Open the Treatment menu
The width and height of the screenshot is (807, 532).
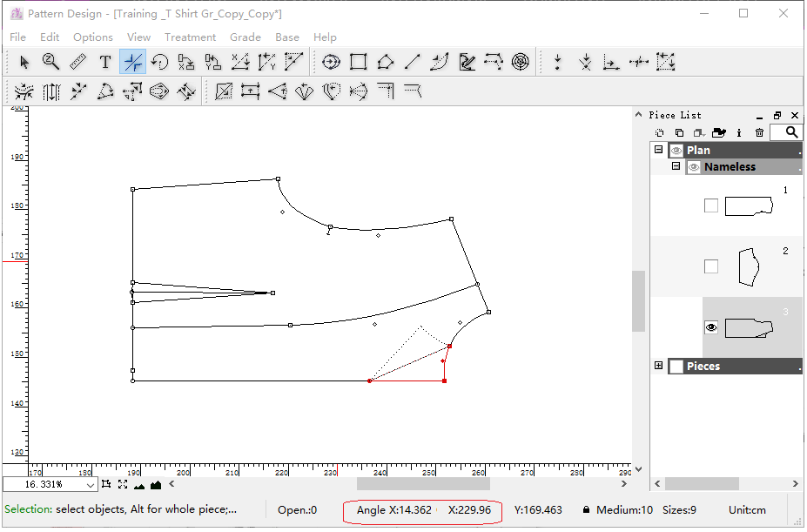(x=190, y=37)
